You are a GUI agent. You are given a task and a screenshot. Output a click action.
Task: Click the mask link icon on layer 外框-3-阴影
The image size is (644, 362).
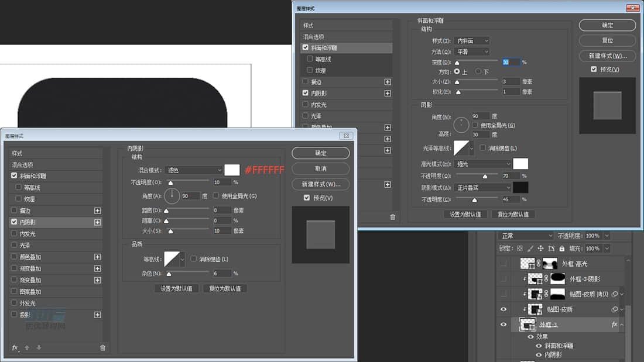[x=546, y=279]
